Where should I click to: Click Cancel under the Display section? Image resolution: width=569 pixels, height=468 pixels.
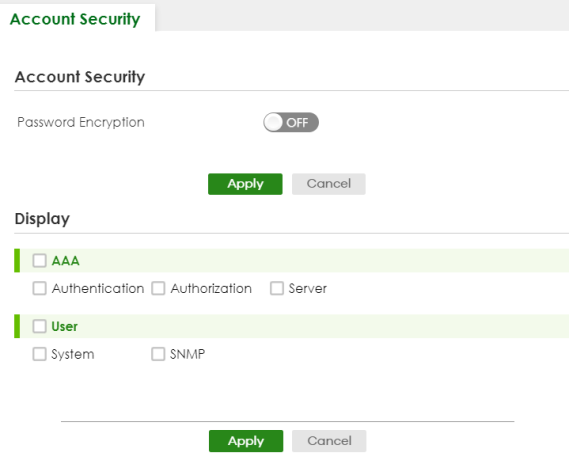click(x=329, y=441)
